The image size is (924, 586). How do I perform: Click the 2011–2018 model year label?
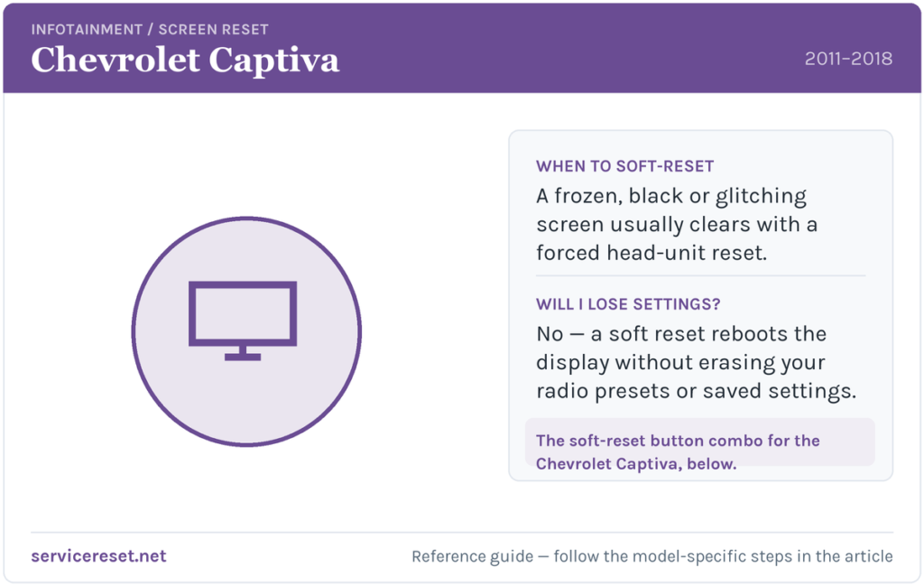tap(848, 59)
